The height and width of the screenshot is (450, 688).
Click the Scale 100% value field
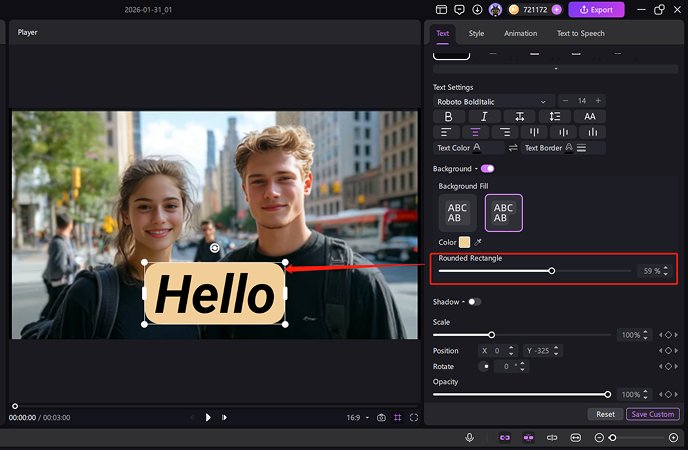pos(631,335)
